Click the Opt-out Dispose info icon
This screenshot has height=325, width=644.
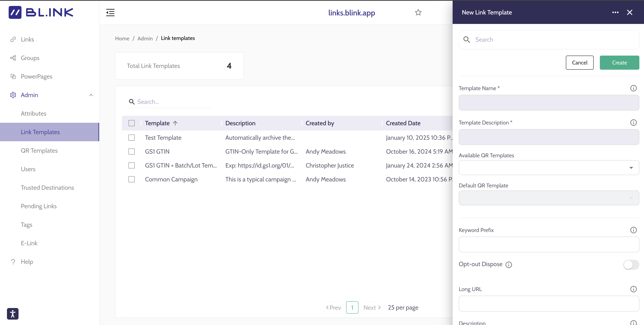(x=509, y=265)
